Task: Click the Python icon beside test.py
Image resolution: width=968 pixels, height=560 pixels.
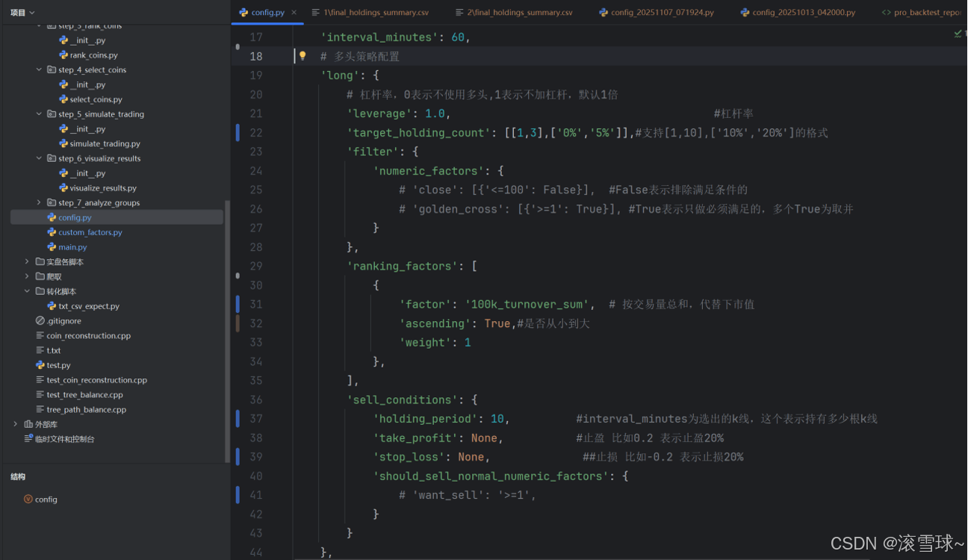Action: coord(40,365)
